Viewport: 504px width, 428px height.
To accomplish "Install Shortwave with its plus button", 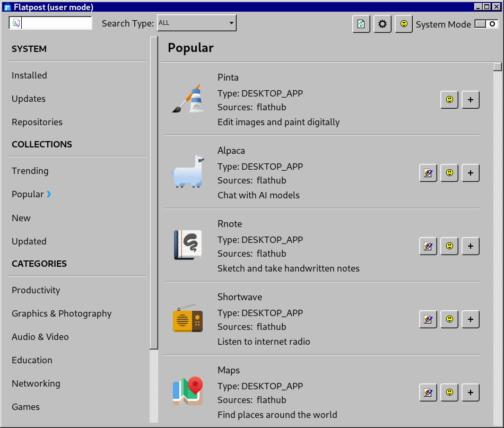I will click(471, 319).
